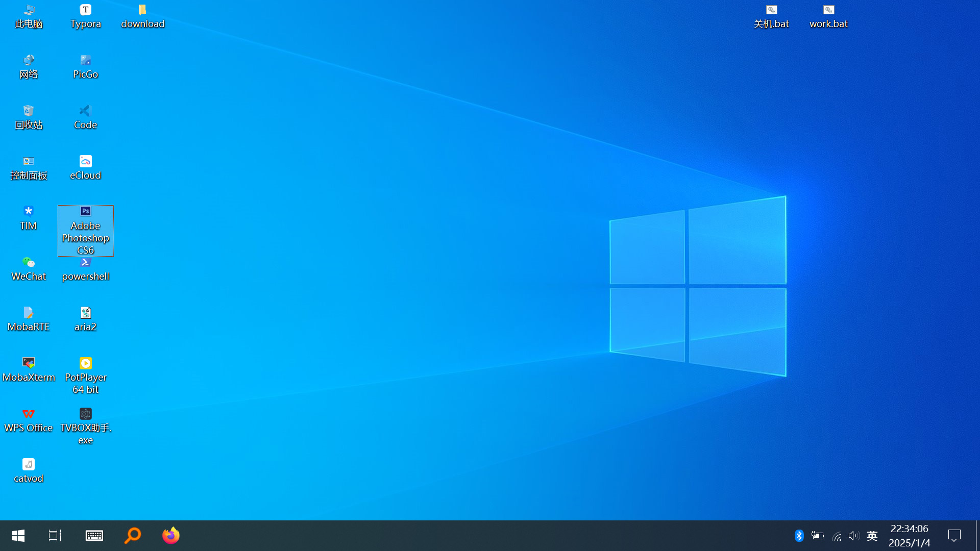The height and width of the screenshot is (551, 980).
Task: Select the 回收站 Recycle Bin icon
Action: [x=29, y=117]
